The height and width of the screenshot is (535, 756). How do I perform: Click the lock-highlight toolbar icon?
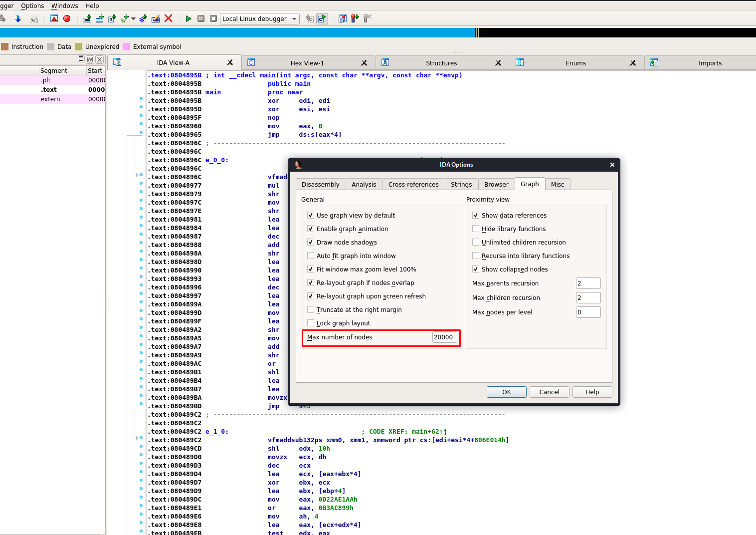click(34, 18)
